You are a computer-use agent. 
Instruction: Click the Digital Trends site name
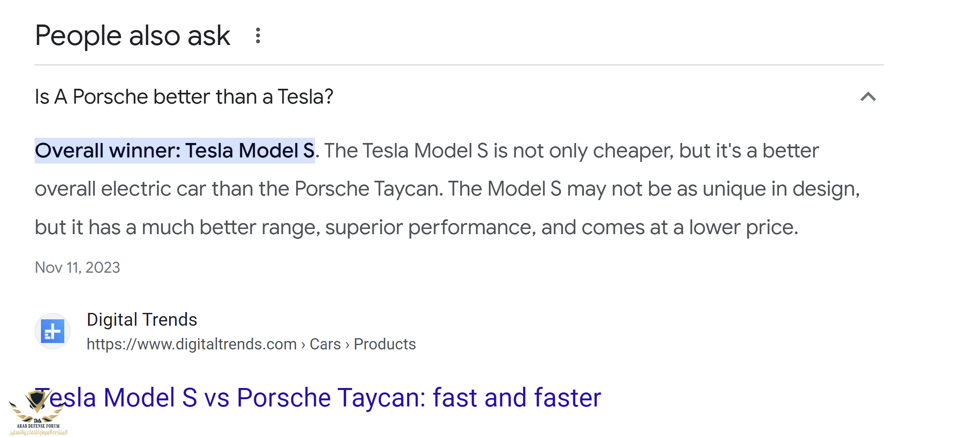tap(142, 320)
